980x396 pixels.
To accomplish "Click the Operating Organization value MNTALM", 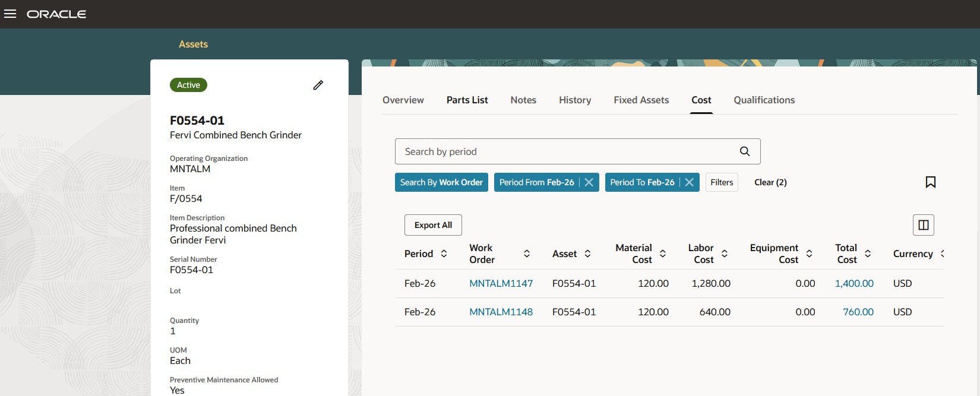I will click(190, 169).
